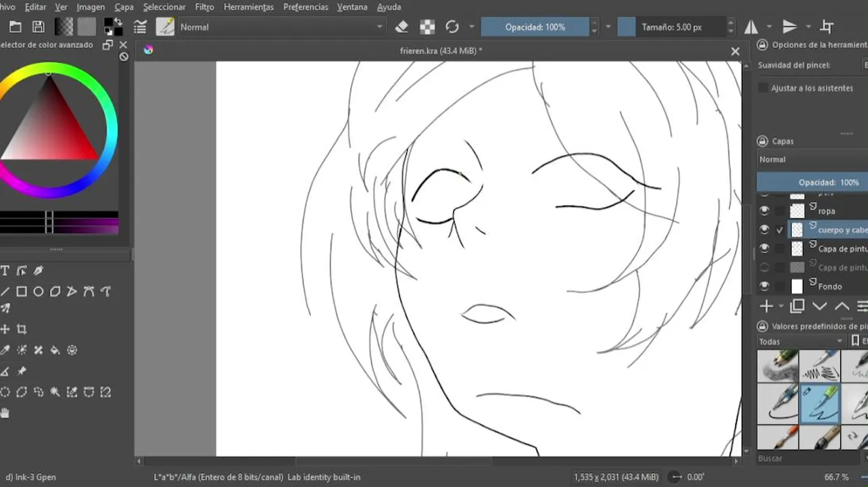
Task: Toggle horizontal mirror tool
Action: point(751,27)
